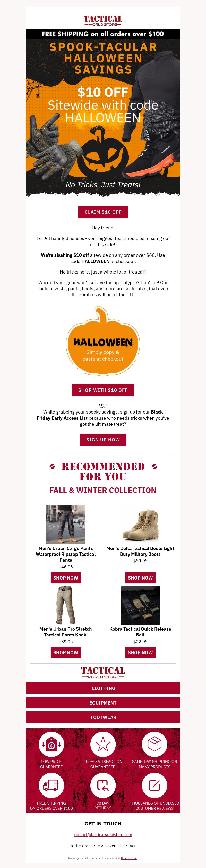Click Shop With $10 Off button

click(x=103, y=390)
